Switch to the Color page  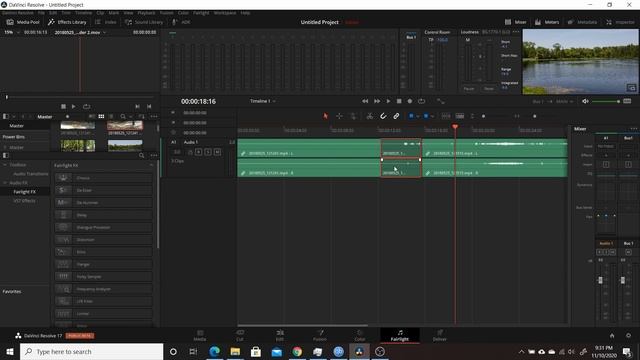[x=360, y=336]
